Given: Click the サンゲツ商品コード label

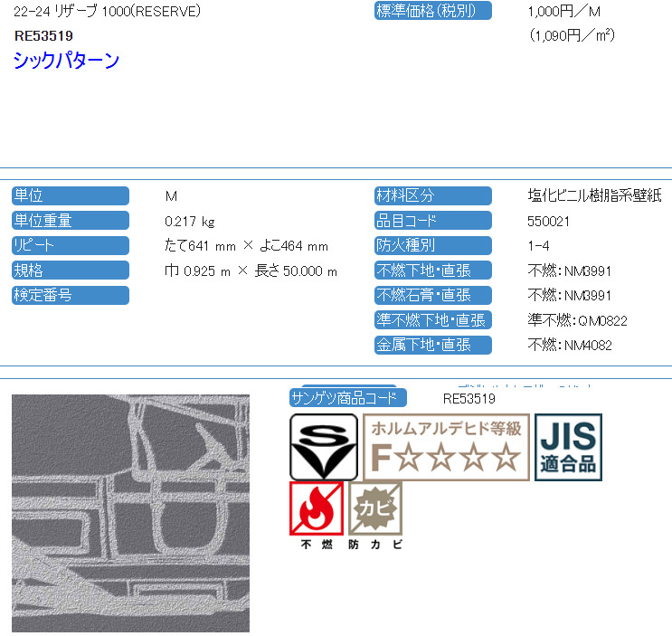Looking at the screenshot, I should coord(348,398).
